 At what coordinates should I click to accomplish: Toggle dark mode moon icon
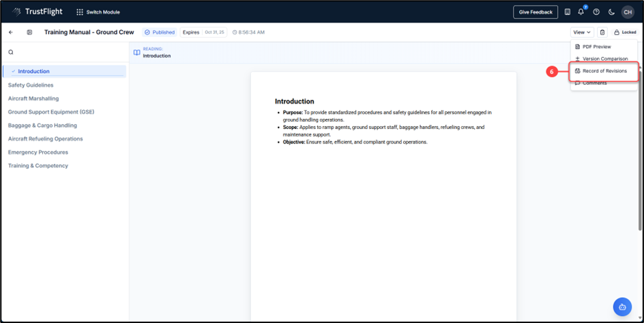coord(611,12)
